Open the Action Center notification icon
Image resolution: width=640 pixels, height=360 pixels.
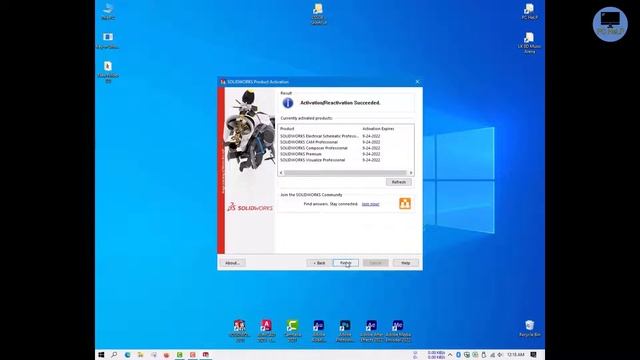pyautogui.click(x=533, y=355)
